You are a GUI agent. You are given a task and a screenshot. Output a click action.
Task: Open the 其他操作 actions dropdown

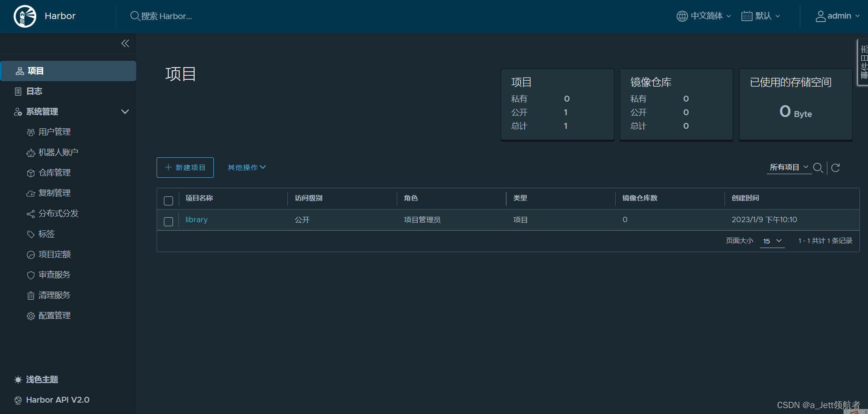(x=247, y=168)
